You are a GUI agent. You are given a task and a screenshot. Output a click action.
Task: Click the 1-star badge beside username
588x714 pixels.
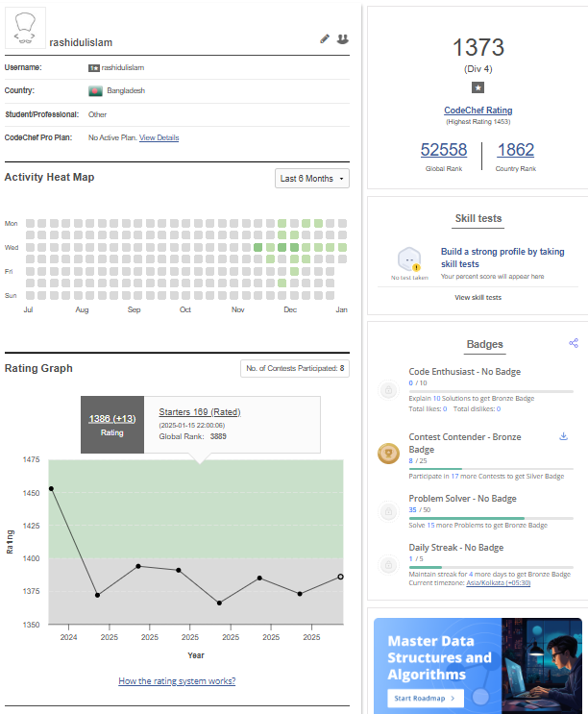tap(94, 68)
